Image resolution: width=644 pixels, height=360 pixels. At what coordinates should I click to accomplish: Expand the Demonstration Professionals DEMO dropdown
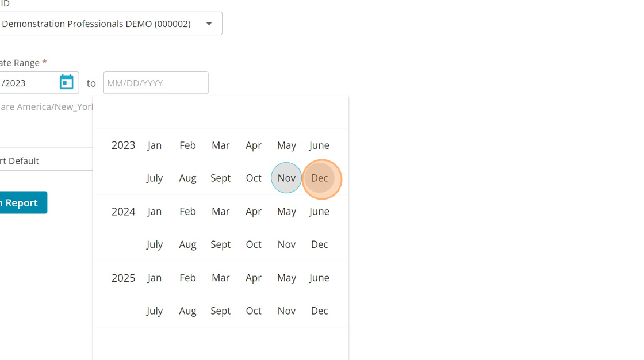209,24
